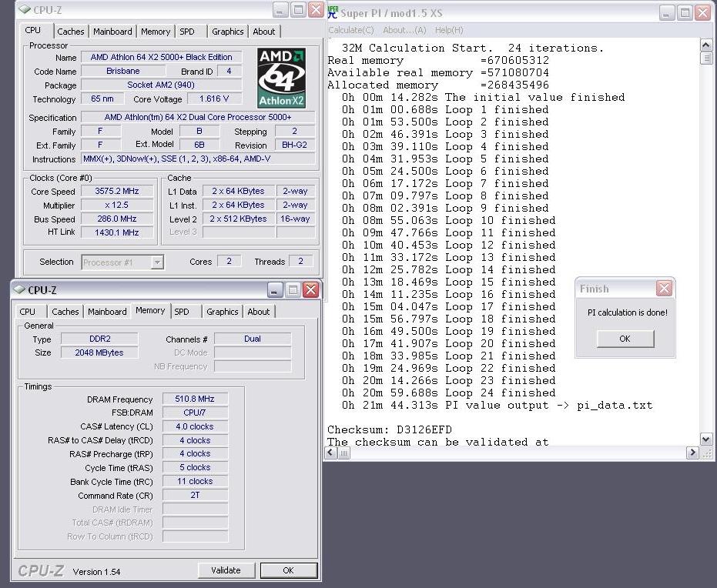Click scroll up arrow in Super PI output
Viewport: 717px width, 588px height.
tap(706, 45)
